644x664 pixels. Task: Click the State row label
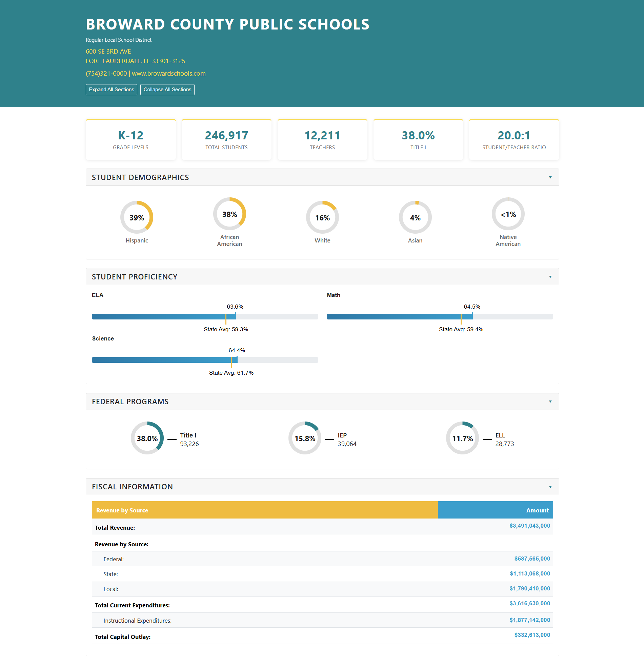(x=111, y=574)
